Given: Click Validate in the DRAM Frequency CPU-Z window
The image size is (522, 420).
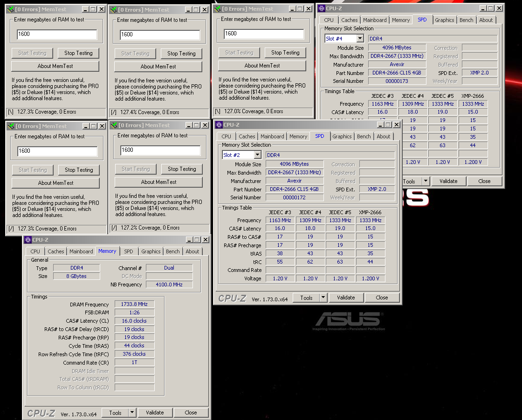Looking at the screenshot, I should tap(155, 413).
